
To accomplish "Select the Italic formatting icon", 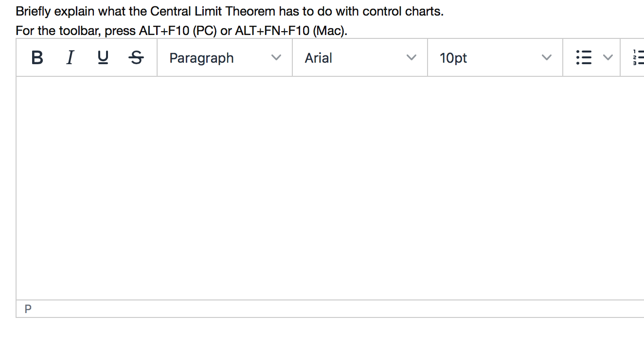I will (70, 57).
